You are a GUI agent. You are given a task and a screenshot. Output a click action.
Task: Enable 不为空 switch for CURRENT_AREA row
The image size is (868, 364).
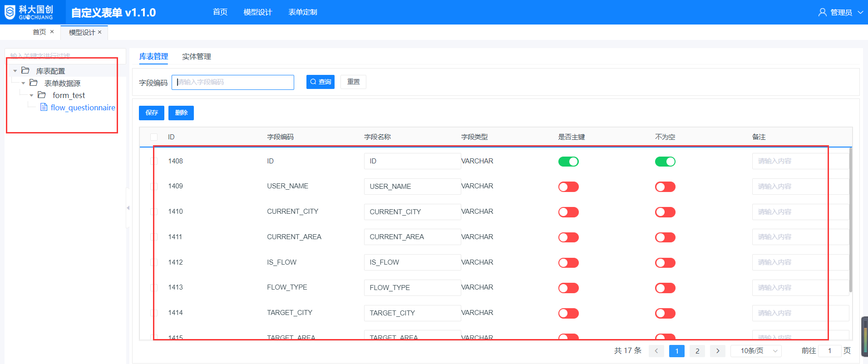pos(665,237)
